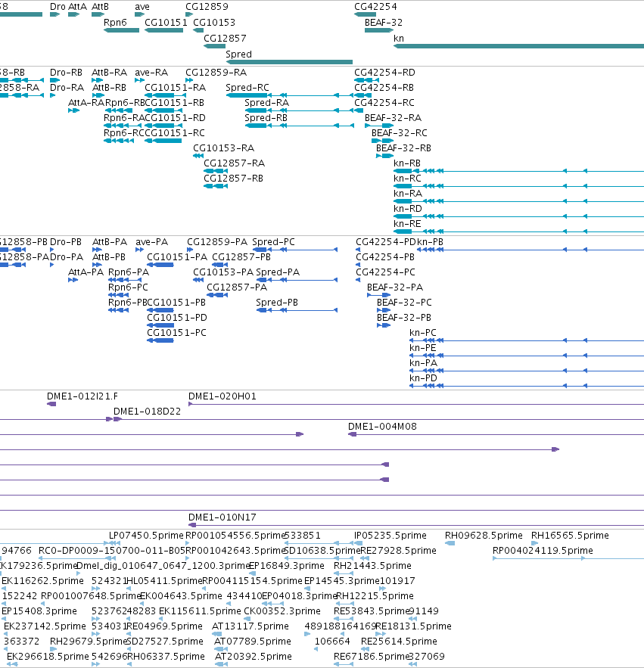Click BAC clone DME1-020H01 label

(x=222, y=396)
